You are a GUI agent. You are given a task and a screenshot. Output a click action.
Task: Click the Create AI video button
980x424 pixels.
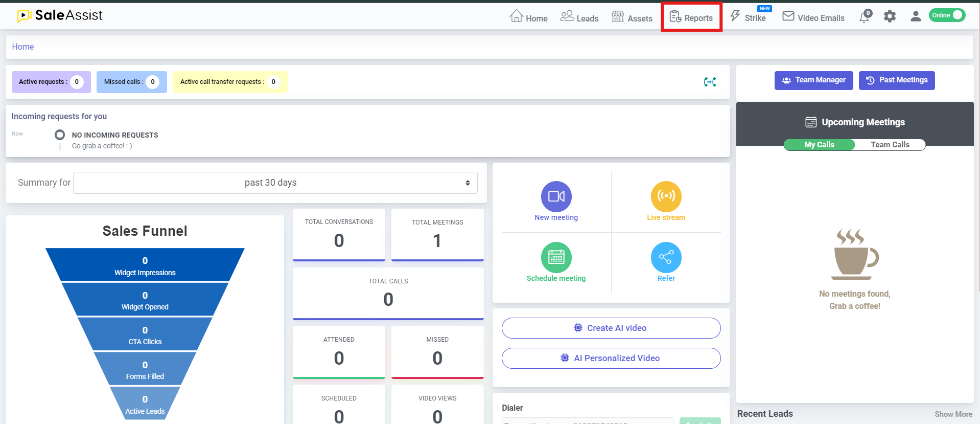coord(611,328)
